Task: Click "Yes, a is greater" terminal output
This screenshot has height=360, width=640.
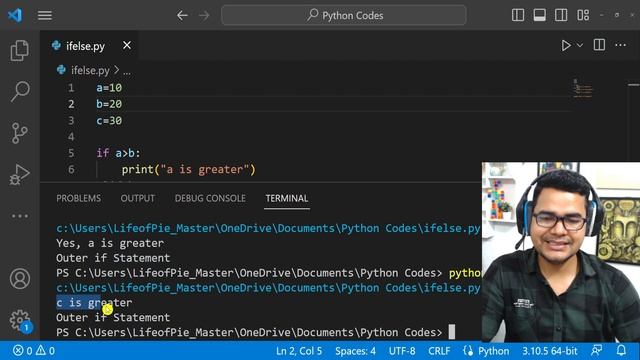Action: click(x=110, y=243)
